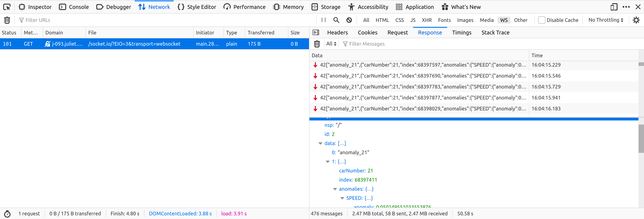The height and width of the screenshot is (219, 644).
Task: Switch to the Request tab
Action: pyautogui.click(x=398, y=32)
